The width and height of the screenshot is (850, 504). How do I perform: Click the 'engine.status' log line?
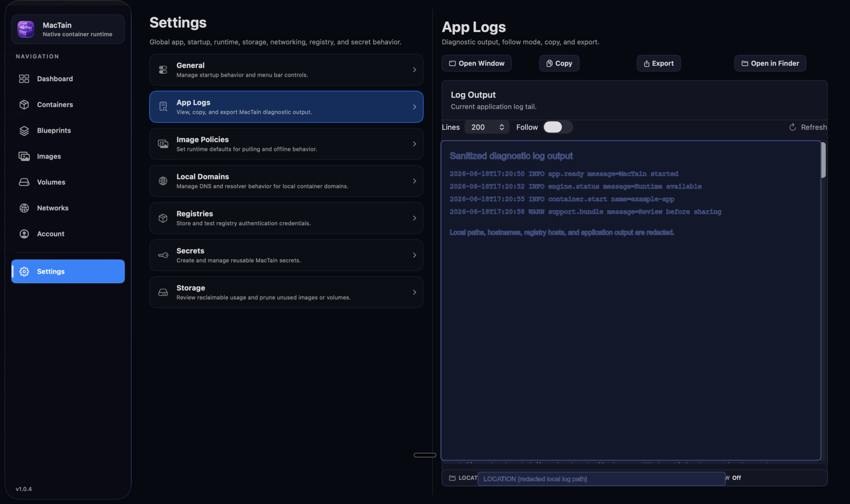(x=576, y=186)
